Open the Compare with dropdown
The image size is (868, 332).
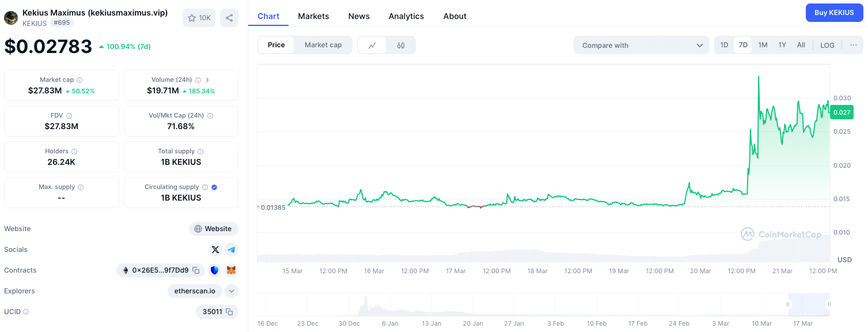point(641,44)
